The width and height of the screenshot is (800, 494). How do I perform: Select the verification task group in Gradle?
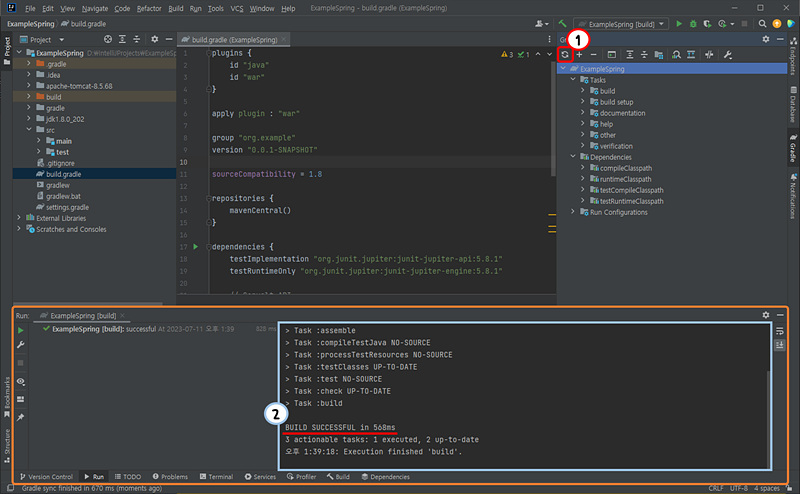tap(616, 146)
